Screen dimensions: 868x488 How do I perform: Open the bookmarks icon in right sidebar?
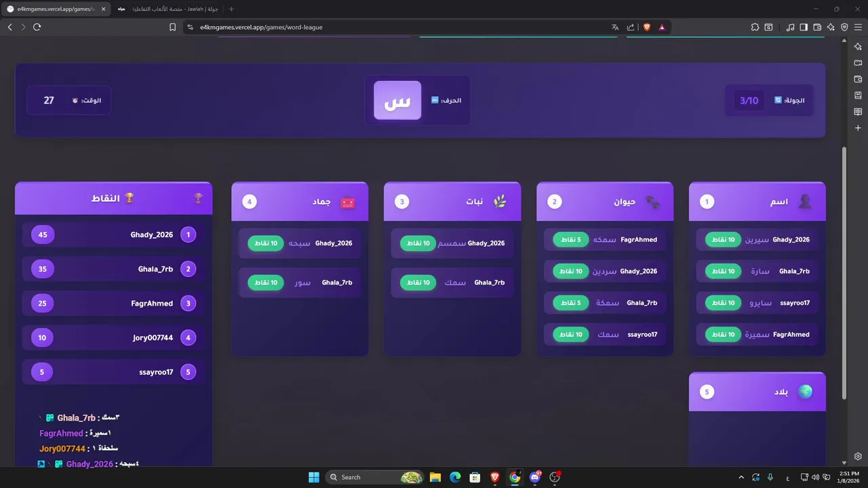(x=858, y=95)
